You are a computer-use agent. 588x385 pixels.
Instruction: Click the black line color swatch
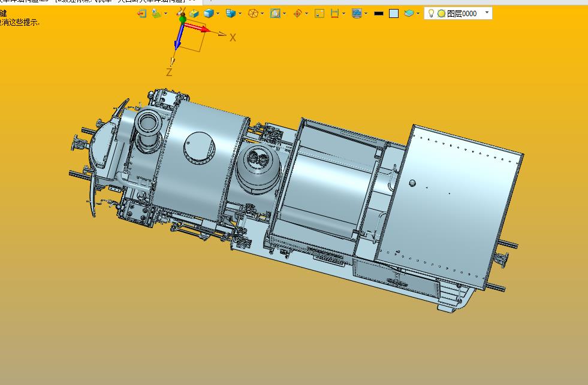click(x=379, y=14)
